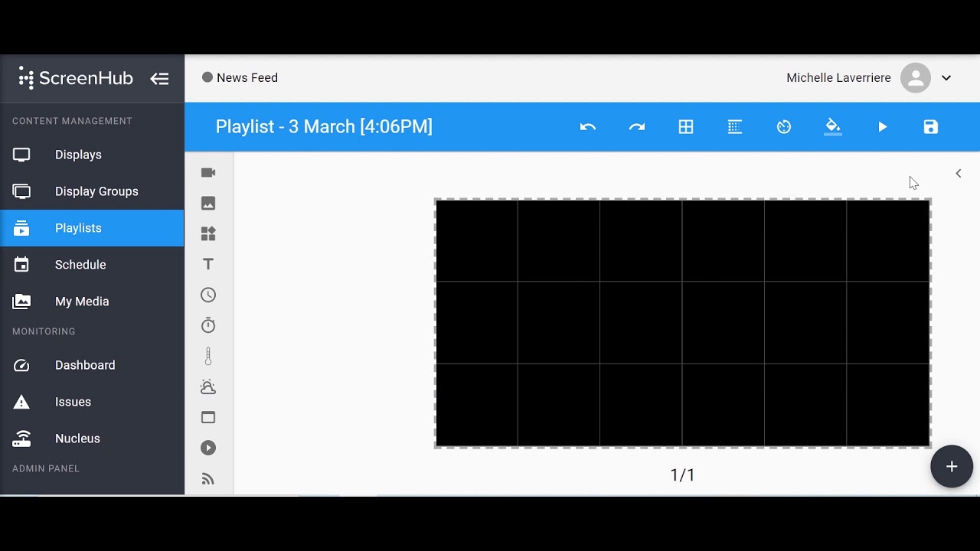
Task: Go to the Schedule page
Action: point(92,265)
